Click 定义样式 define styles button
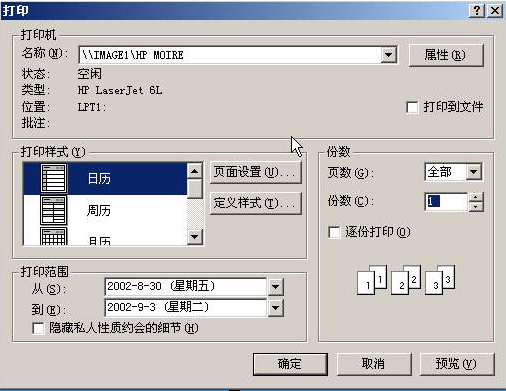 click(x=255, y=203)
